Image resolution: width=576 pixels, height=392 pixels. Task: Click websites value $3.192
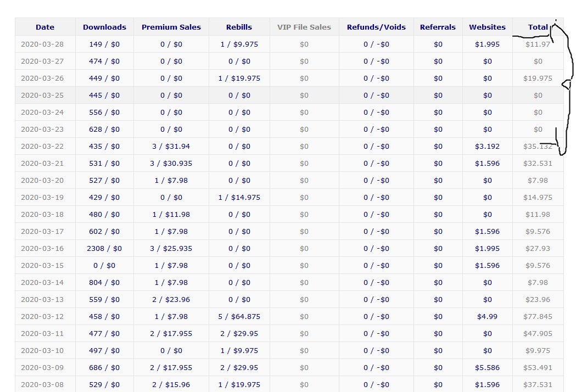pyautogui.click(x=487, y=147)
